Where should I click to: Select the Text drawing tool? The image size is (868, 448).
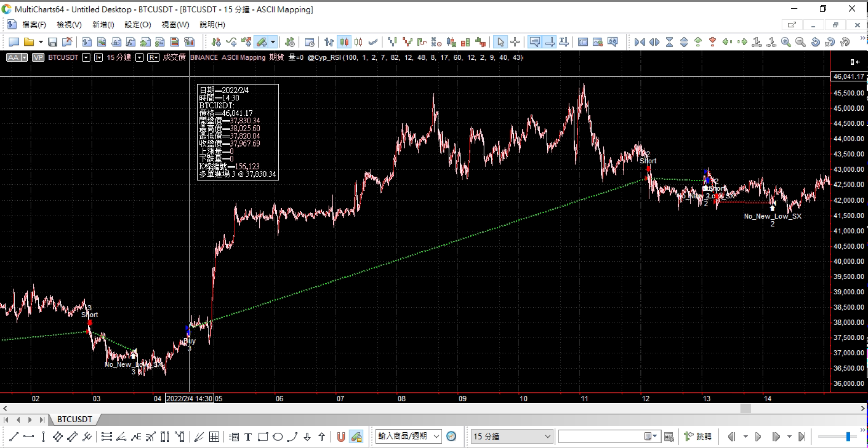tap(248, 437)
